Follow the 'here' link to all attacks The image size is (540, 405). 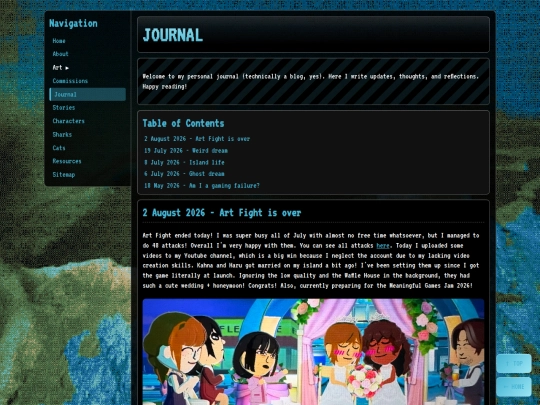(383, 246)
